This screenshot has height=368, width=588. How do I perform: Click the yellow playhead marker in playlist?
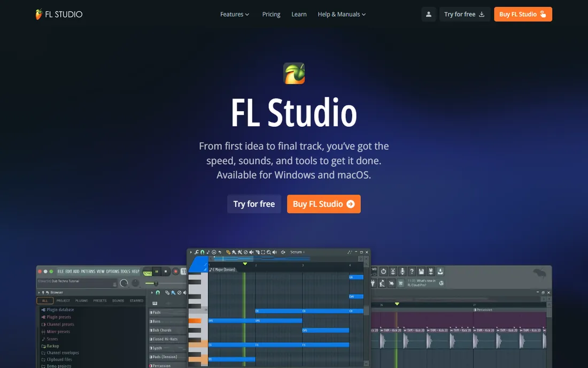tap(397, 303)
